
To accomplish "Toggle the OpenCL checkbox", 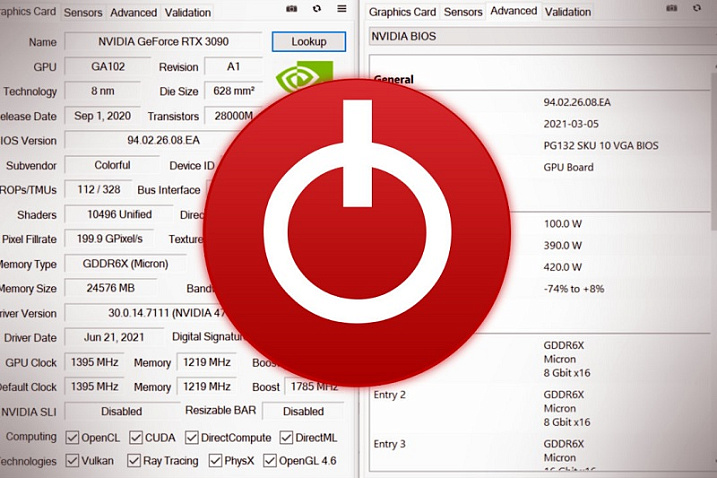I will 72,437.
